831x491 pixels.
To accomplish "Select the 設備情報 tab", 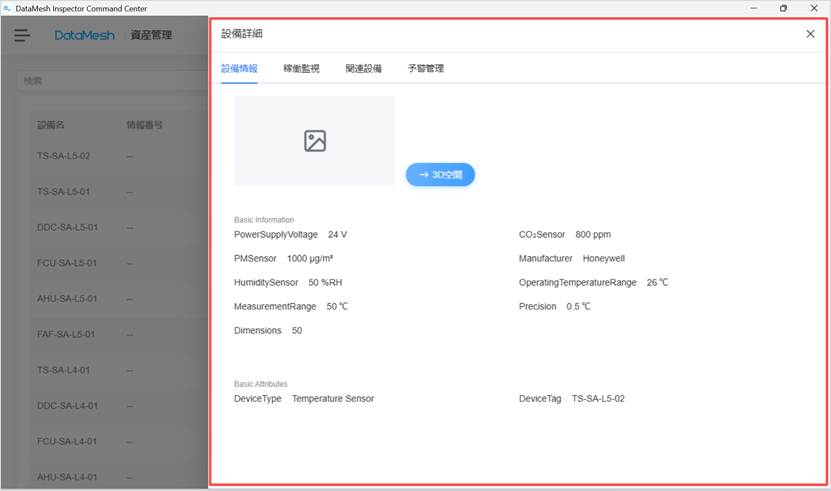I will [x=239, y=69].
